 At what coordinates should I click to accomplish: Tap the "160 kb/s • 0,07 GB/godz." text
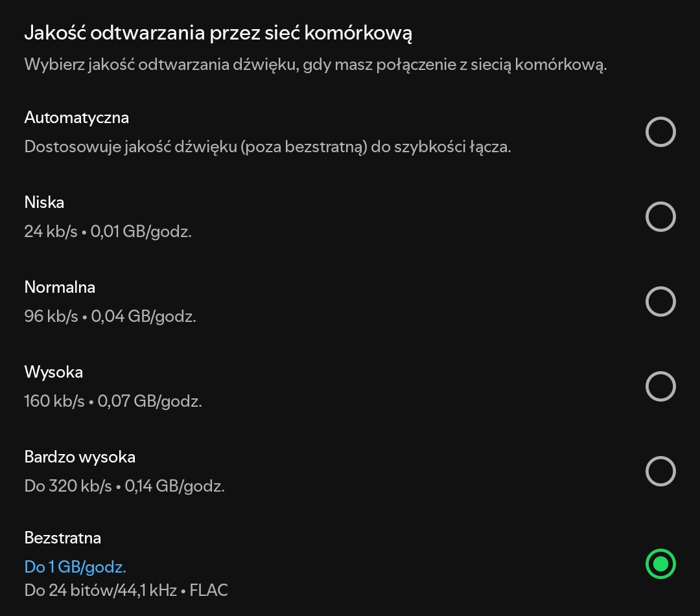113,402
